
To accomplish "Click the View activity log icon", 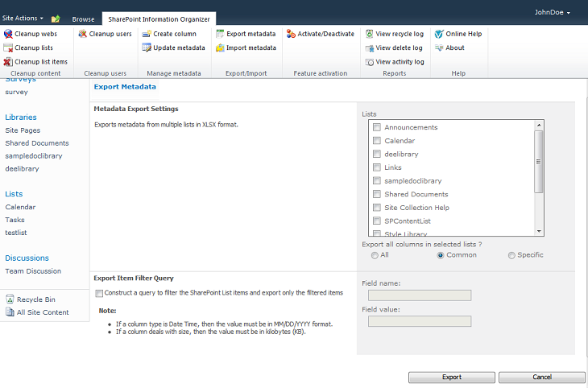I will 370,62.
